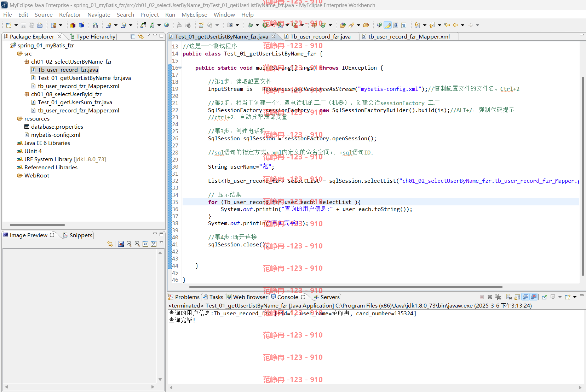
Task: Toggle Show Console When Standard Out Changes
Action: pyautogui.click(x=525, y=297)
